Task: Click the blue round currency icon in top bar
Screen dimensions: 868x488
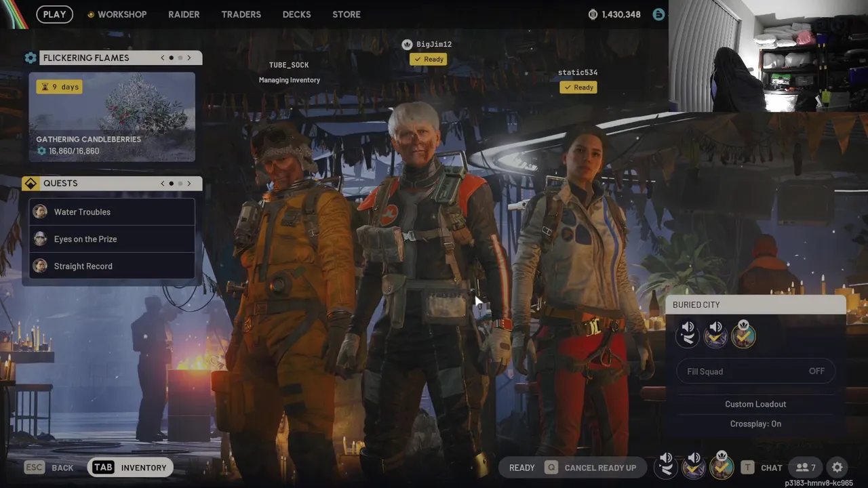Action: click(658, 14)
